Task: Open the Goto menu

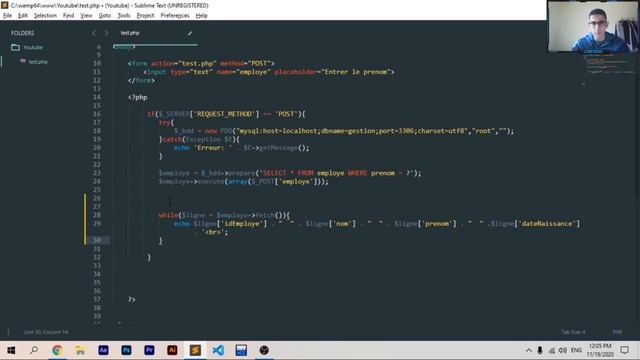Action: (105, 16)
